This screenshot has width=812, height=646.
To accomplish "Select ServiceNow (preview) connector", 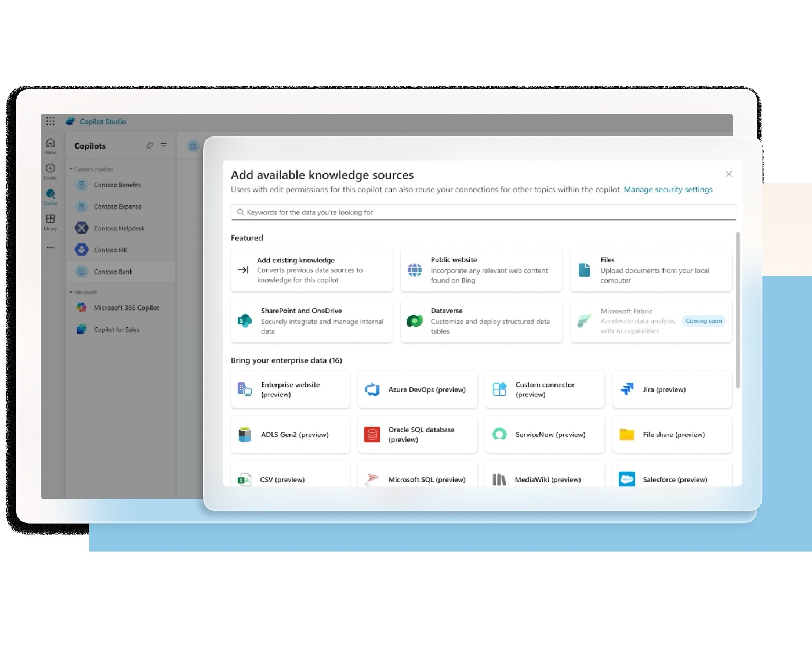I will point(545,435).
